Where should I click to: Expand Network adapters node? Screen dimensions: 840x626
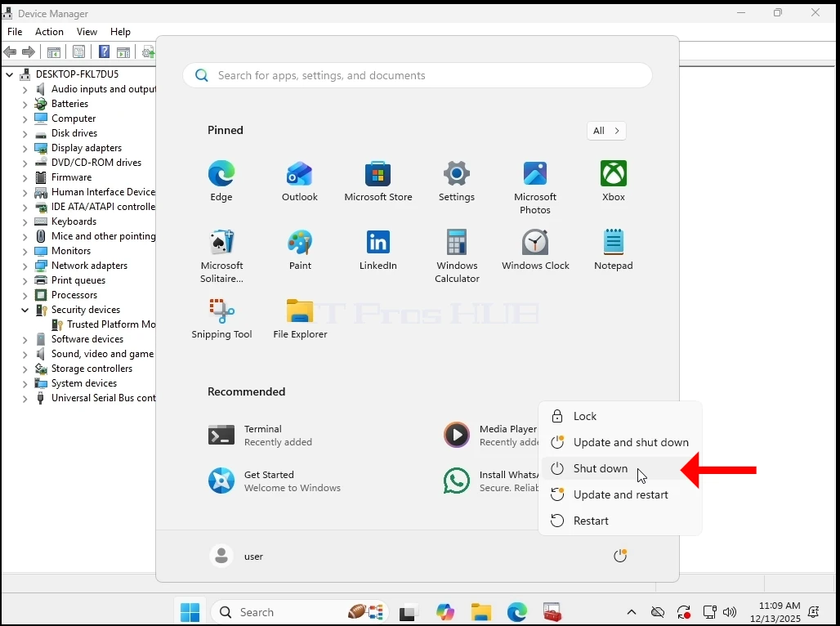(x=25, y=266)
